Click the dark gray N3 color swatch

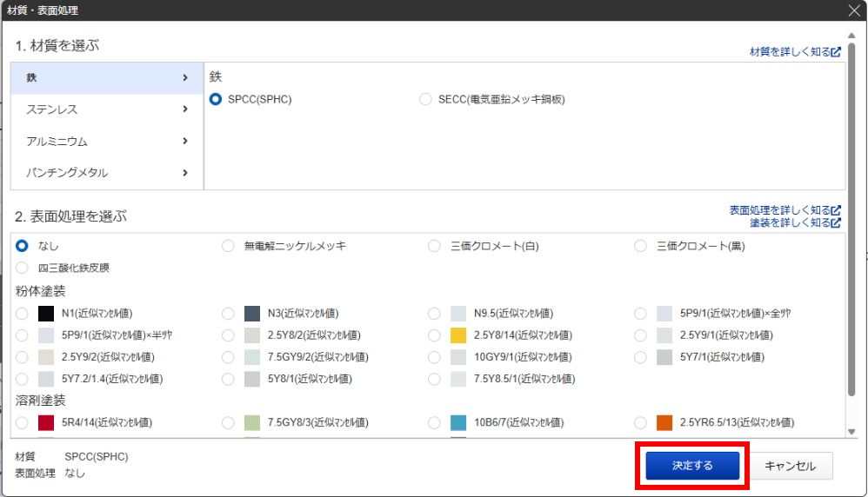(252, 314)
